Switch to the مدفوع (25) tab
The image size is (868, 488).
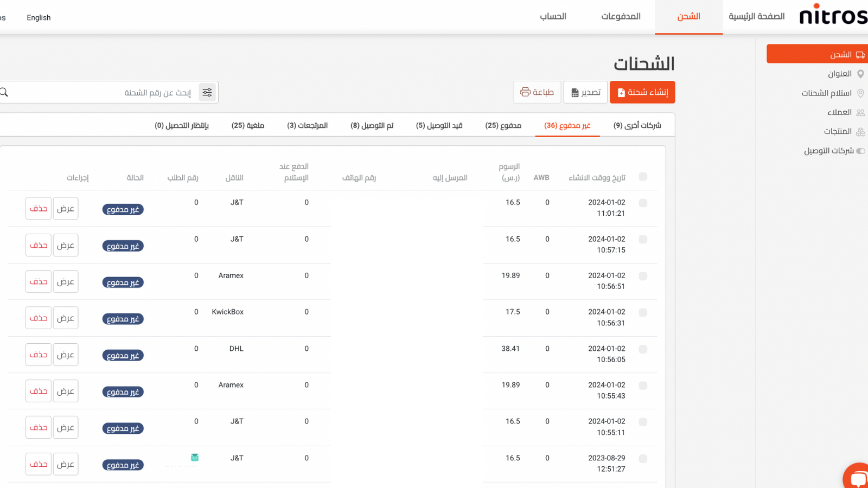tap(502, 125)
